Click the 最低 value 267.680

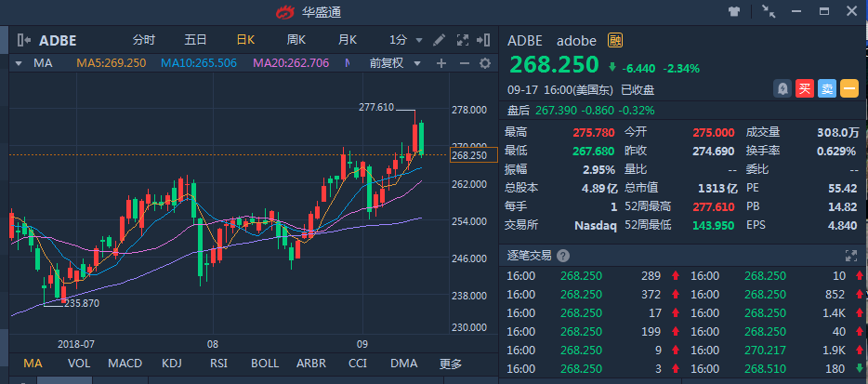click(x=595, y=151)
